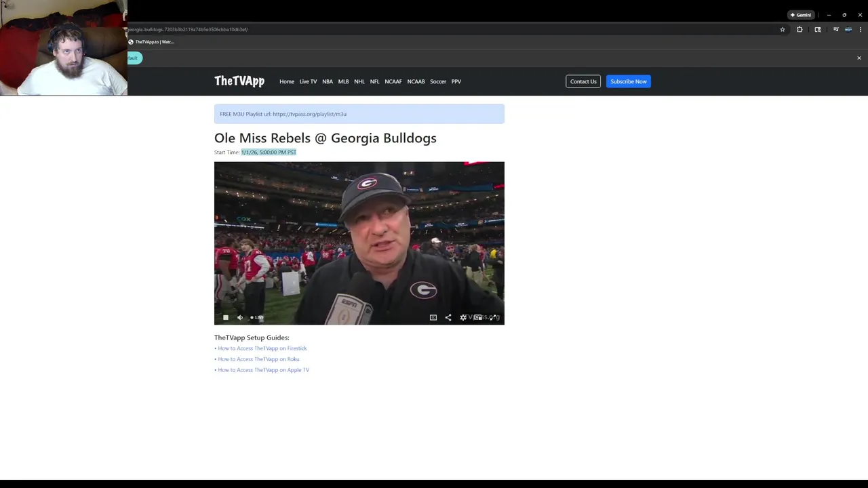
Task: Open the Home nav item
Action: (x=287, y=81)
